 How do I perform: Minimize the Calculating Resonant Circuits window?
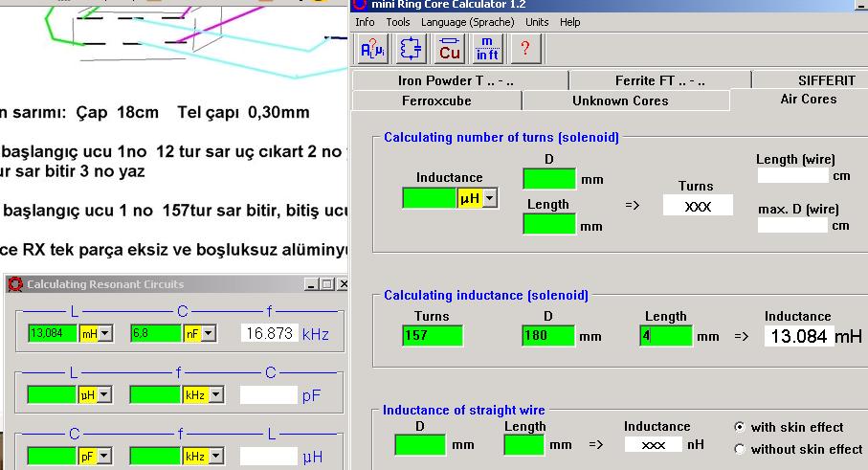coord(312,284)
